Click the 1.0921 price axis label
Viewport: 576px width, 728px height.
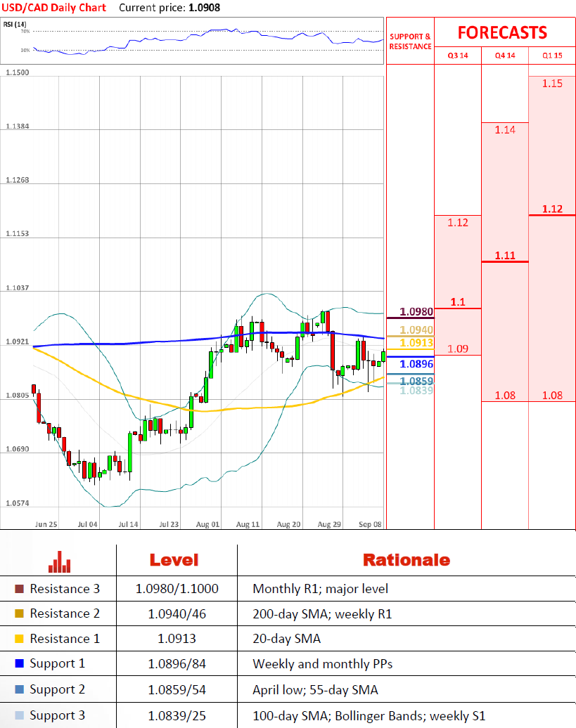coord(17,342)
